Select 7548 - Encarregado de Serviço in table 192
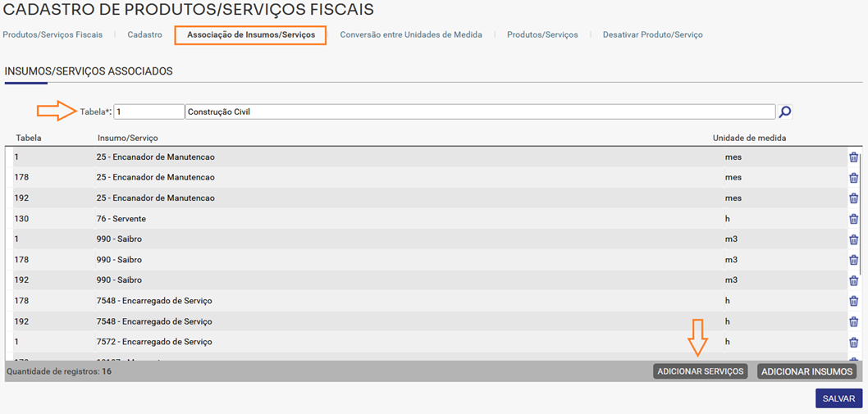868x414 pixels. pyautogui.click(x=154, y=321)
